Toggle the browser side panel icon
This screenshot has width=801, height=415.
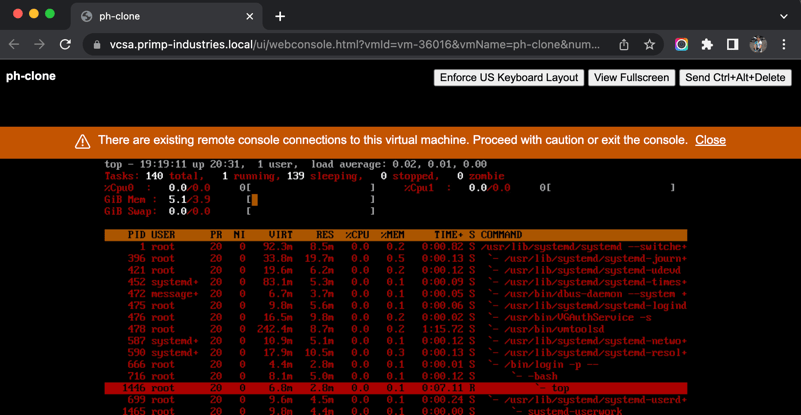tap(732, 45)
